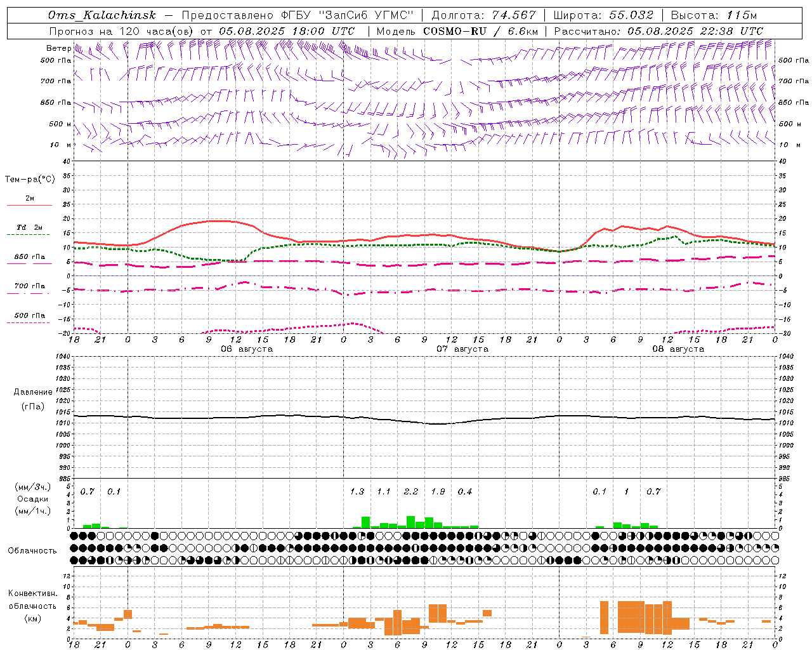Viewport: 812px width, 650px height.
Task: Click the Осадки panel label
Action: (33, 499)
